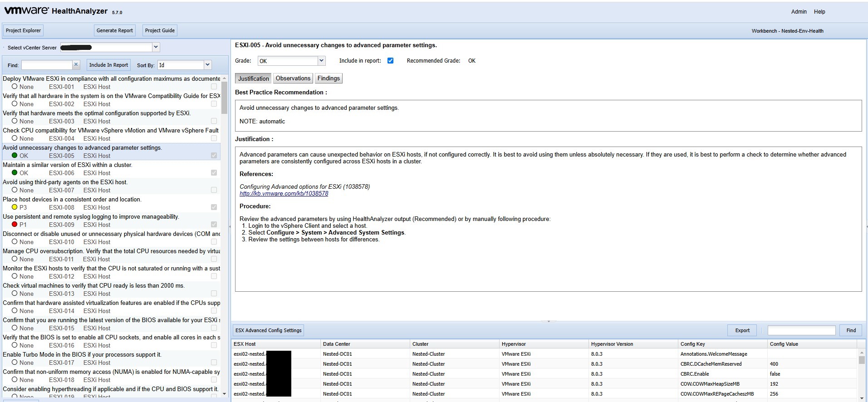Viewport: 868px width, 402px height.
Task: Open the Sort By dropdown
Action: [x=207, y=65]
